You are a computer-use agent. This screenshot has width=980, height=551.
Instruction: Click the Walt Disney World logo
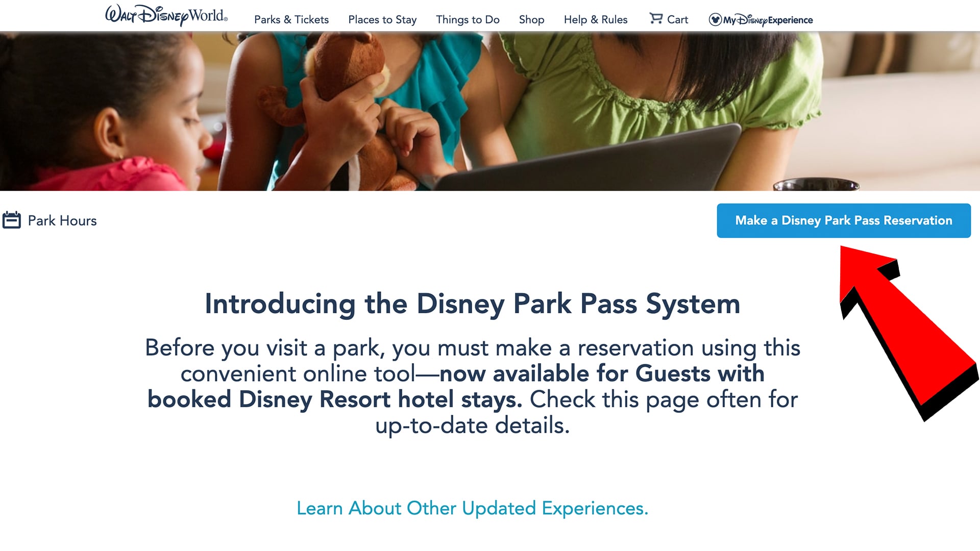tap(166, 15)
